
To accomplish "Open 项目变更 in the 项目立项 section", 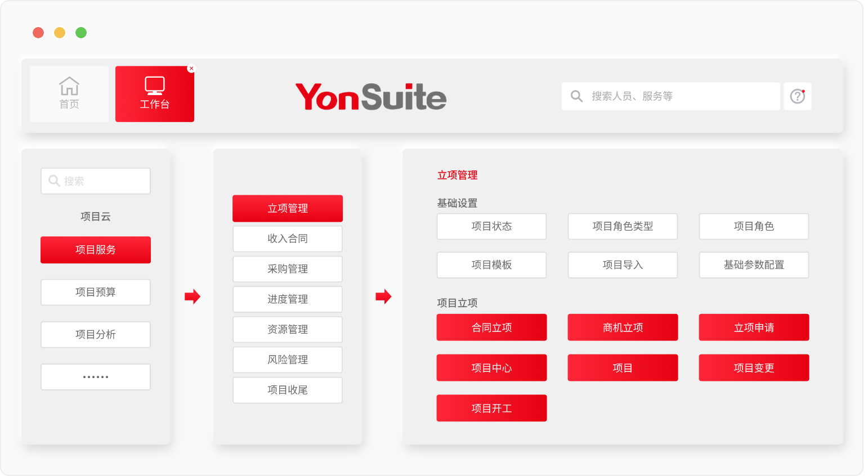I will [x=754, y=368].
